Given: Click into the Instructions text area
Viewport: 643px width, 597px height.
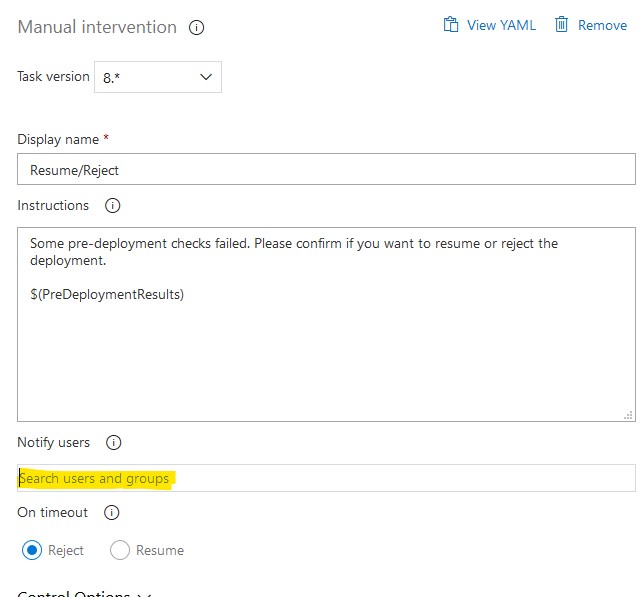Looking at the screenshot, I should click(326, 324).
